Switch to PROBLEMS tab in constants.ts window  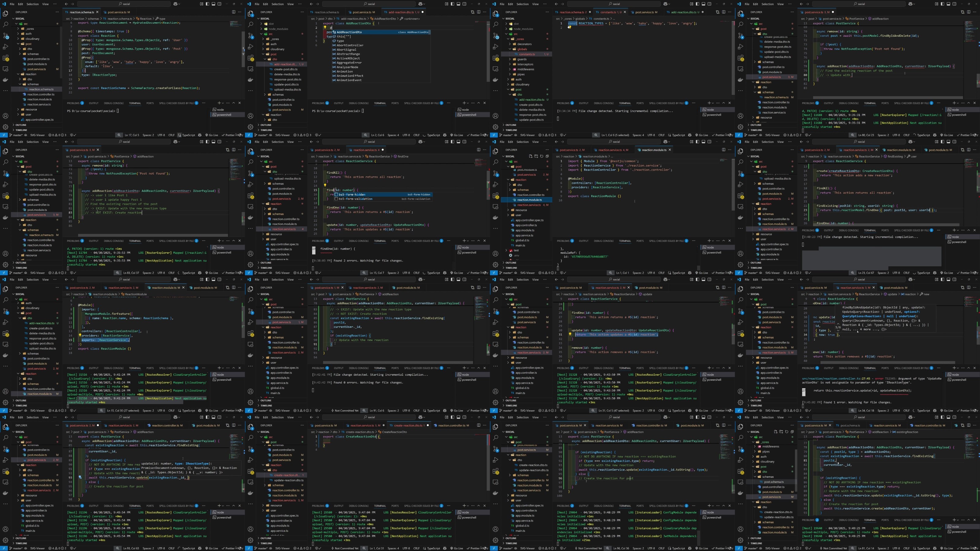tap(565, 103)
